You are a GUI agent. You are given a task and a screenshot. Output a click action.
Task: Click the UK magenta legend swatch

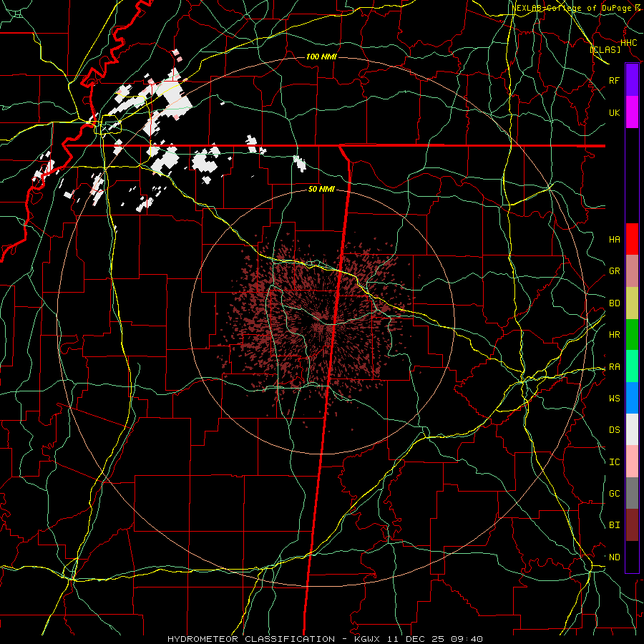click(632, 112)
